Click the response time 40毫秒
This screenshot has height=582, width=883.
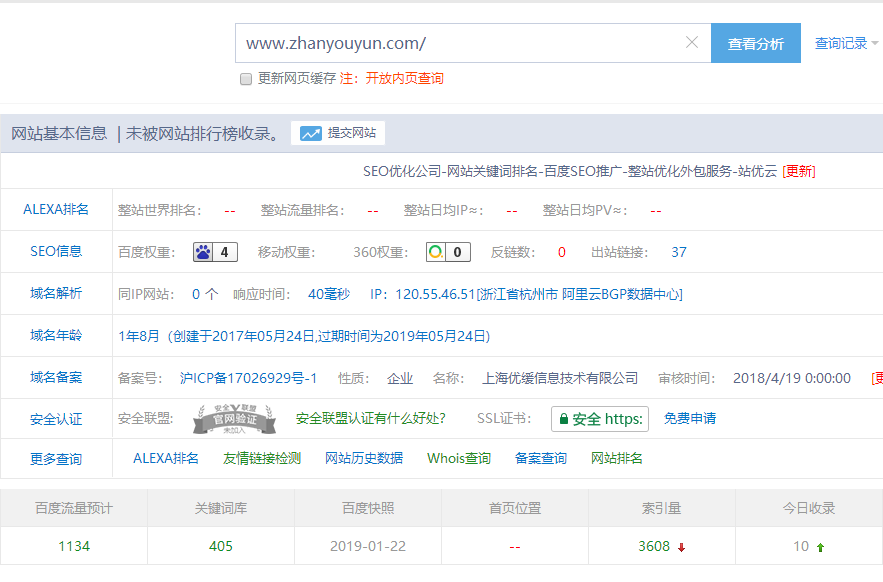[329, 294]
